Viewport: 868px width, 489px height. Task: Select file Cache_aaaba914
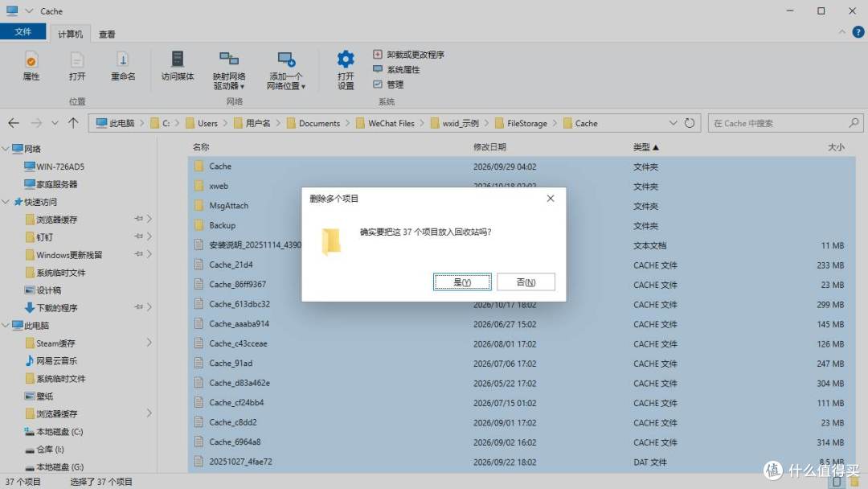[522, 324]
